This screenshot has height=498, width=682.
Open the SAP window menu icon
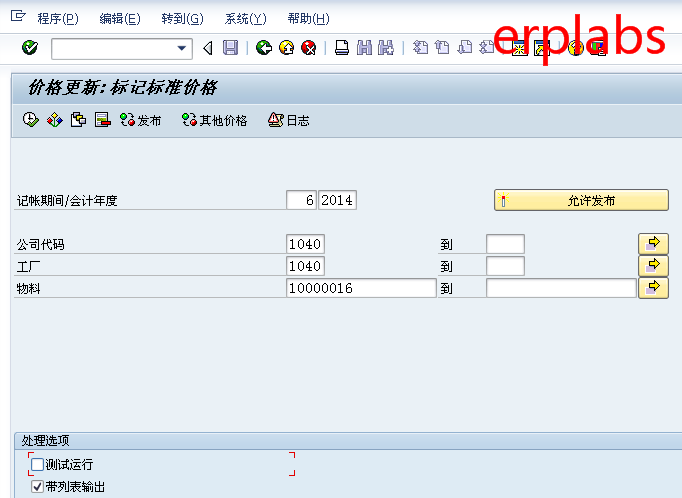click(x=18, y=17)
